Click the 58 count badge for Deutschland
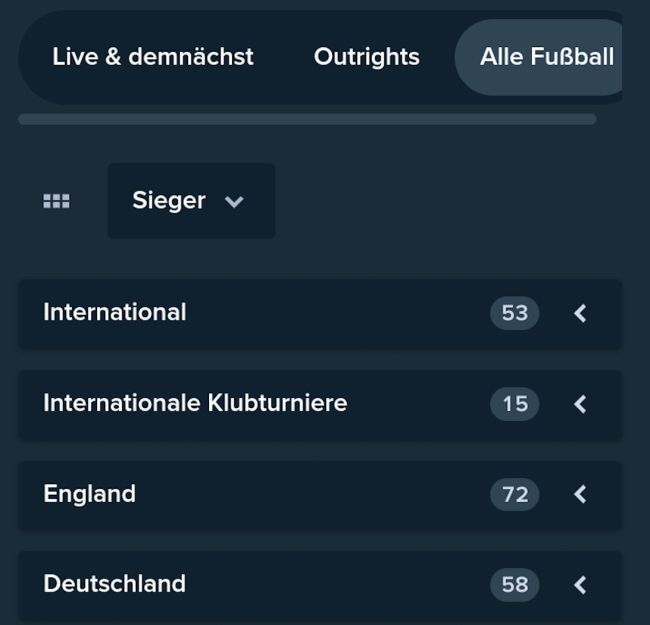The width and height of the screenshot is (650, 625). [x=514, y=584]
